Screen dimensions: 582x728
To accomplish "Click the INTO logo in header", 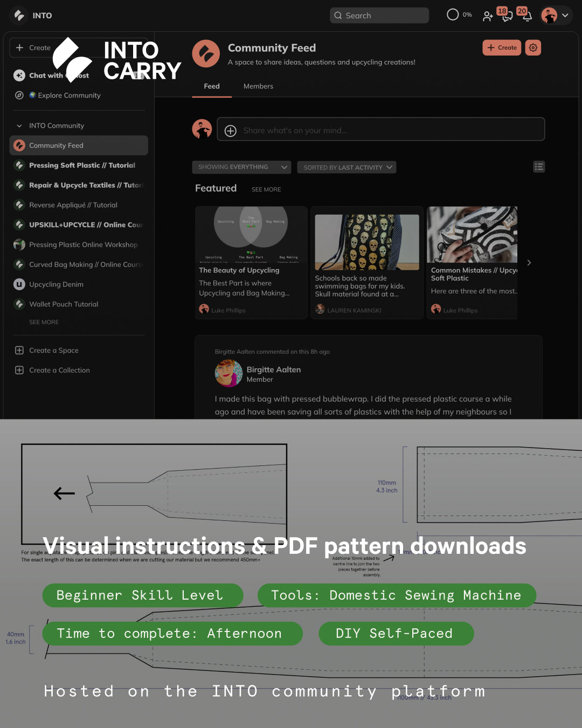I will [19, 16].
